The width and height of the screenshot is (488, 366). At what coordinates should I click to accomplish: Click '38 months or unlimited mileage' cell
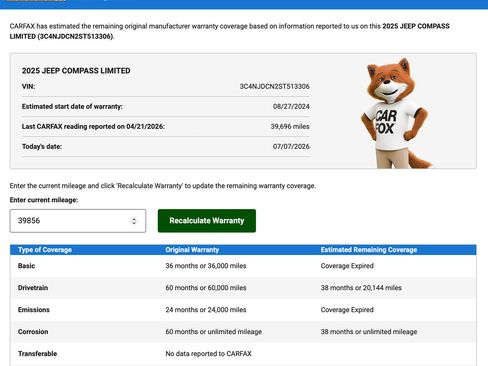369,332
